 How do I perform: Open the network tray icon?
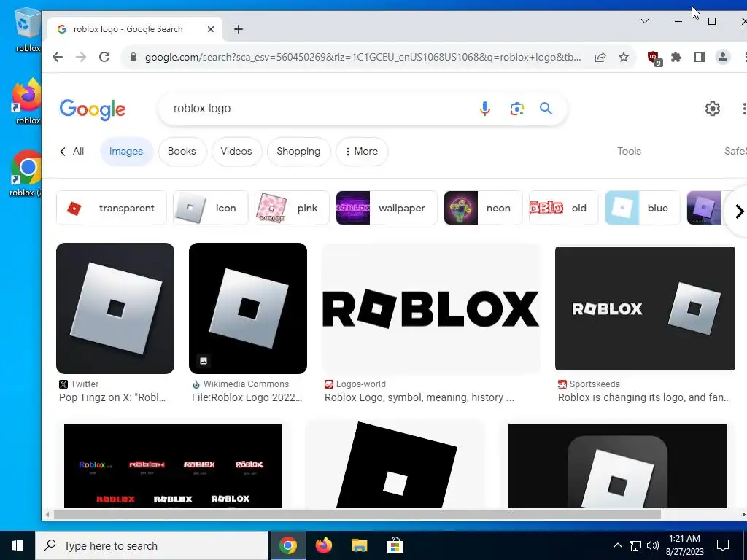tap(635, 545)
